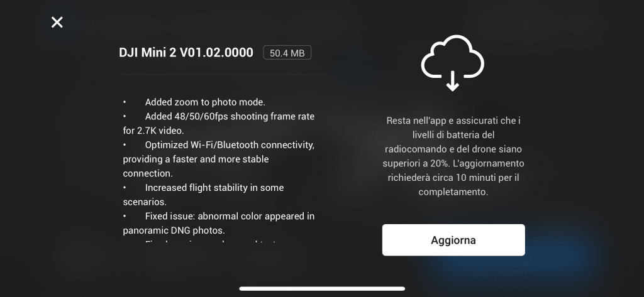The image size is (644, 297).
Task: Tap the iOS home indicator bar
Action: click(322, 289)
